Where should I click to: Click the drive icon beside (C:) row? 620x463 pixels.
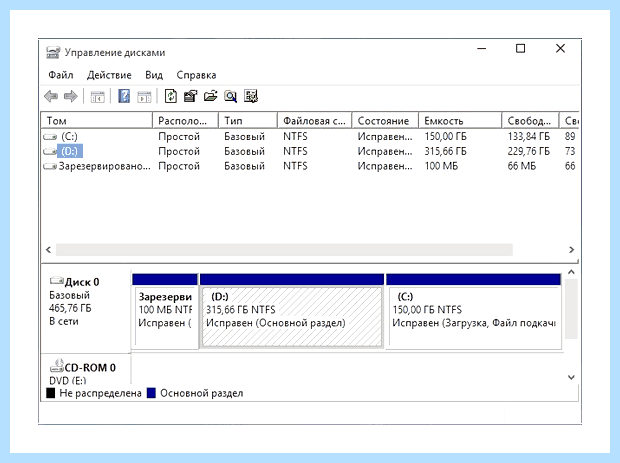tap(50, 137)
